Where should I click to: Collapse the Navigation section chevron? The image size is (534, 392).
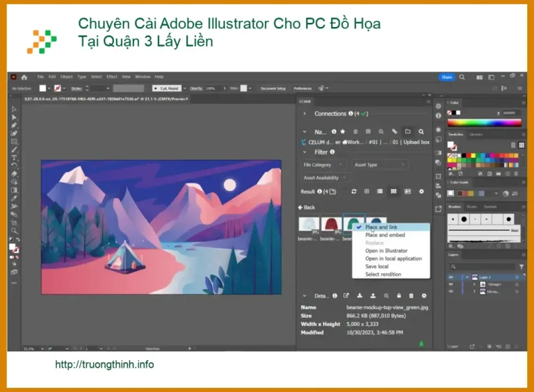pyautogui.click(x=305, y=131)
